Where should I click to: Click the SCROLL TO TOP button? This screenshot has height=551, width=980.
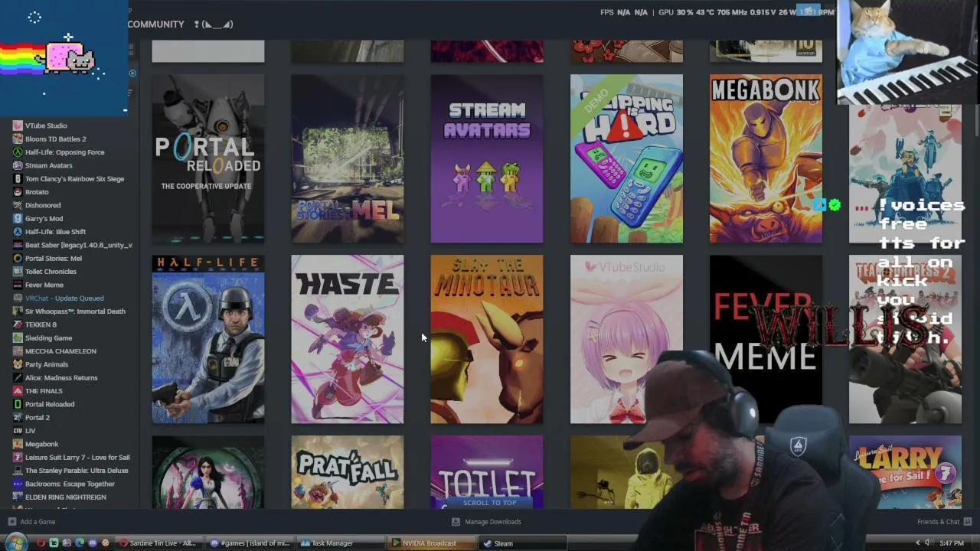click(490, 503)
